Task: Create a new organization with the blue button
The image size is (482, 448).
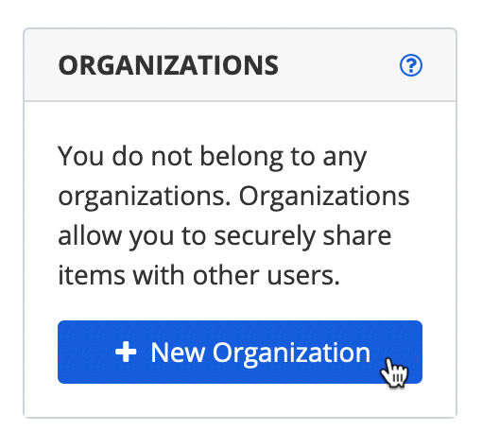Action: click(x=240, y=352)
